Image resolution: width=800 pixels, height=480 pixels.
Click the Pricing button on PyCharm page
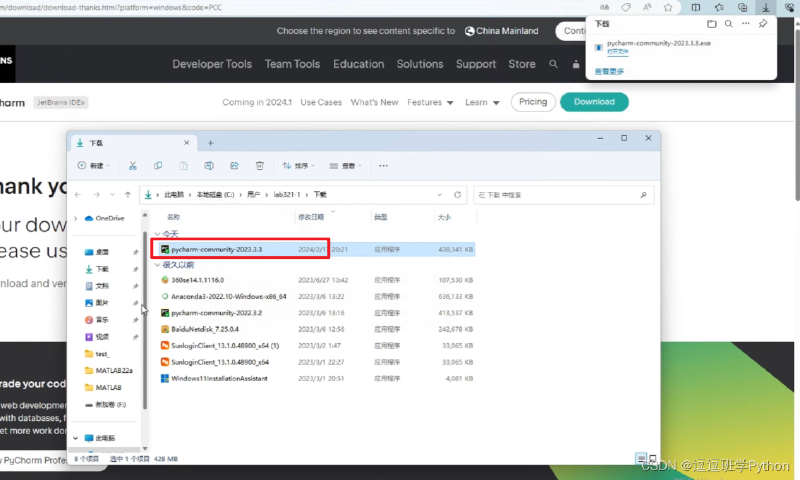(533, 102)
